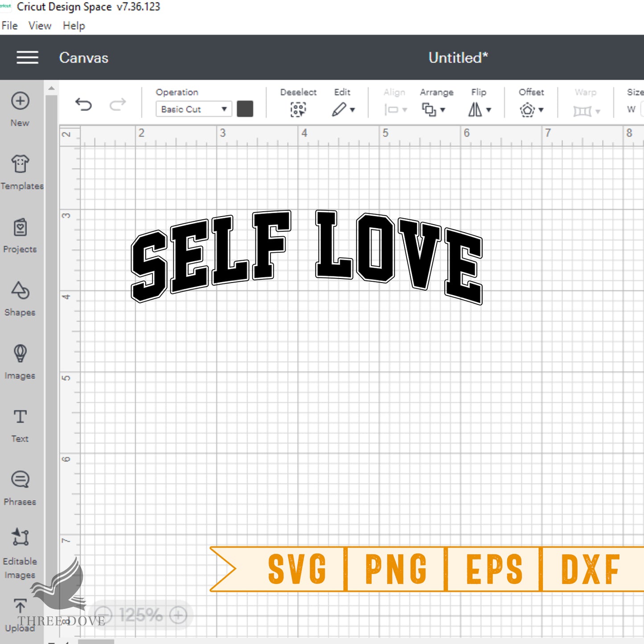Zoom in with the plus button
This screenshot has height=644, width=644.
(178, 615)
